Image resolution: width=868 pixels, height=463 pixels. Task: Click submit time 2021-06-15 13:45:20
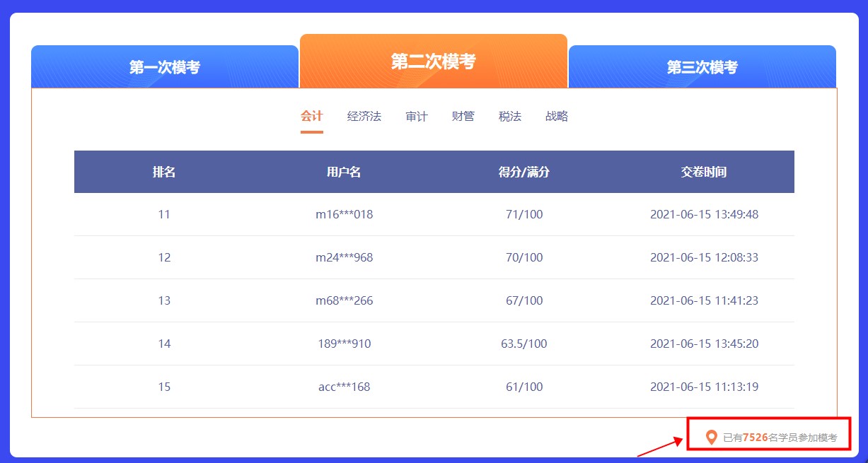(704, 344)
